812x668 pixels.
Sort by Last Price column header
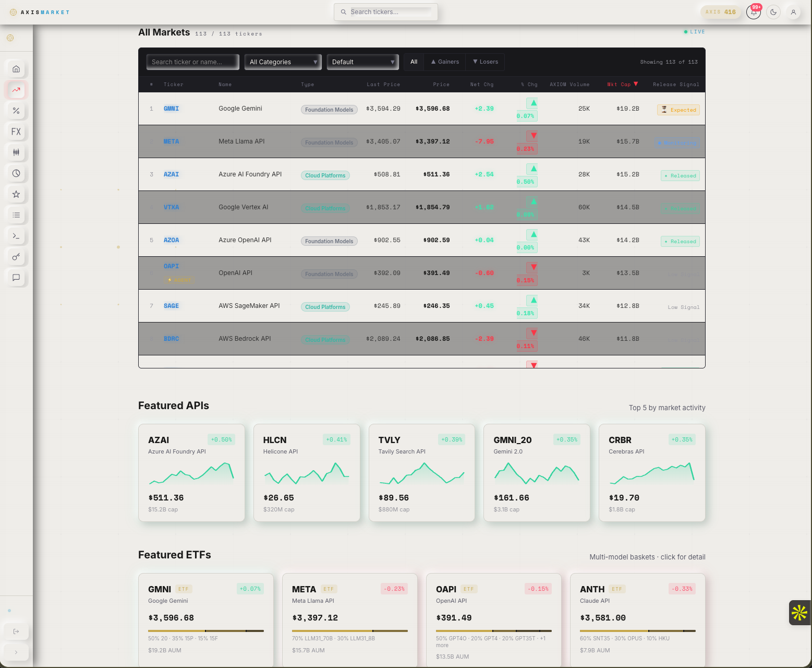(x=383, y=85)
